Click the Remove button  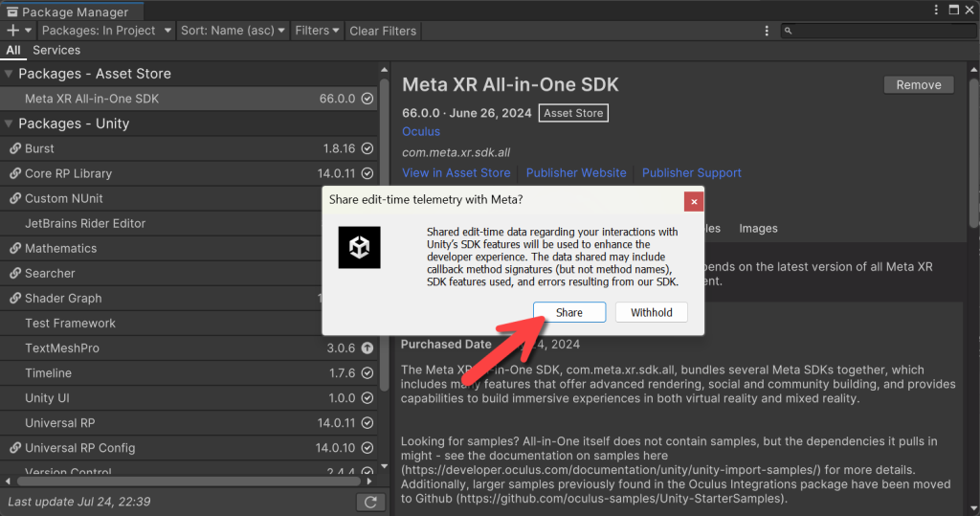[x=919, y=85]
